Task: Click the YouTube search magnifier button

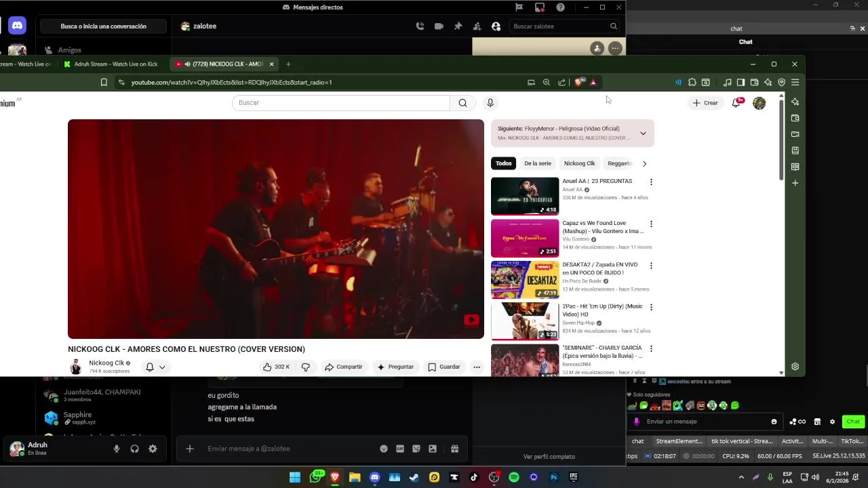Action: pyautogui.click(x=462, y=103)
